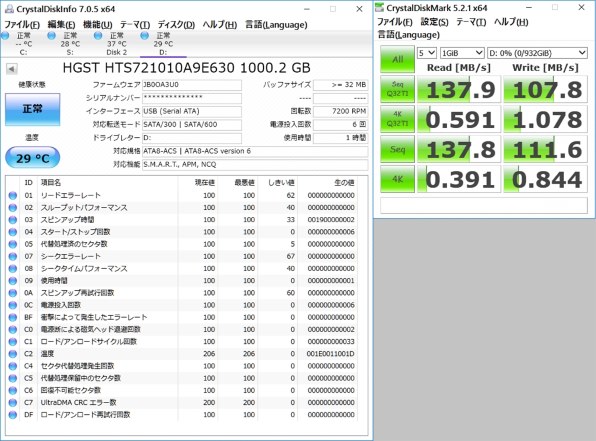Click the previous disk arrow icon in CrystalDiskInfo
This screenshot has width=596, height=441.
(11, 69)
